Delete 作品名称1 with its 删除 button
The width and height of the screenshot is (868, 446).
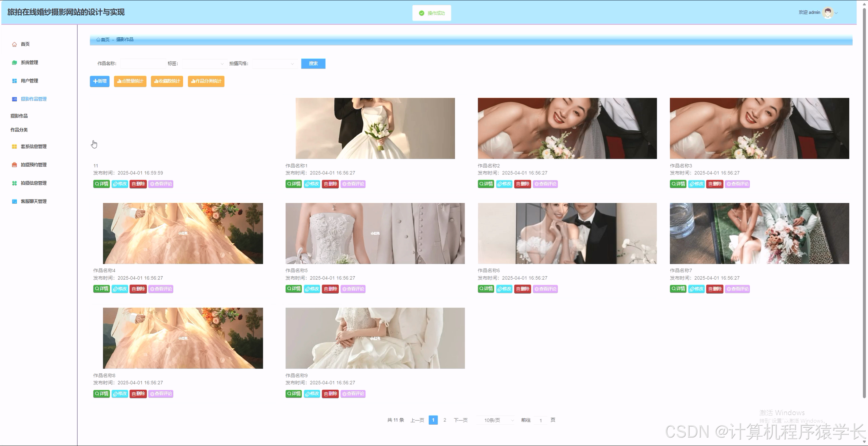(x=330, y=184)
